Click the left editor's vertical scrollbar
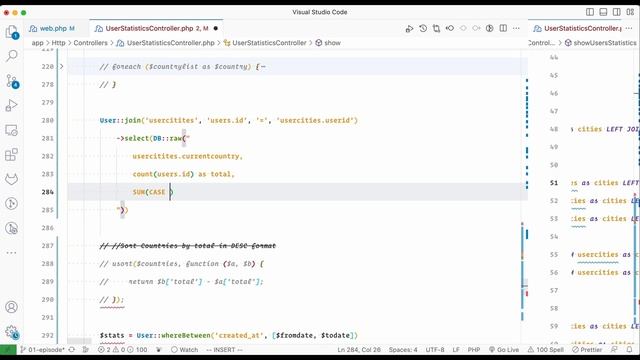The height and width of the screenshot is (360, 640). [524, 196]
